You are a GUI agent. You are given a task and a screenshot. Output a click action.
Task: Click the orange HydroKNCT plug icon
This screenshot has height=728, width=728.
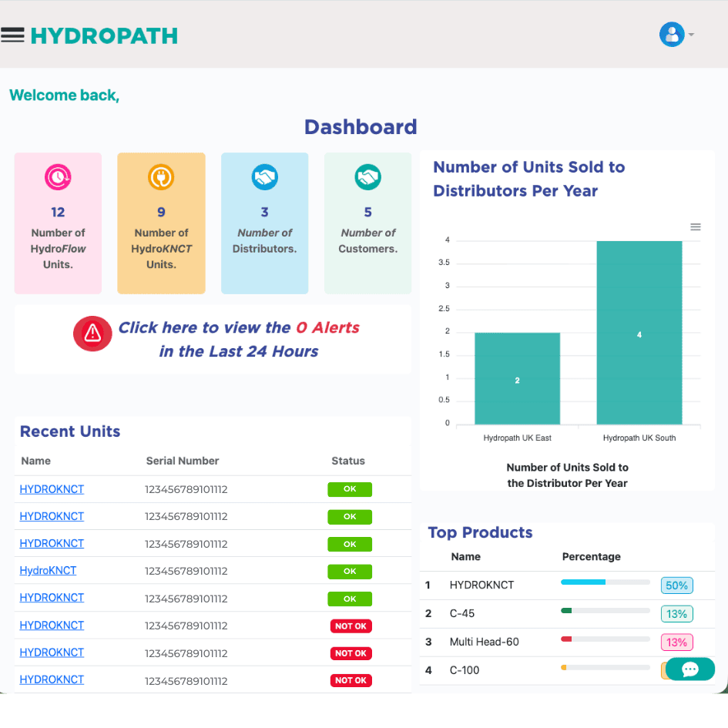point(161,178)
